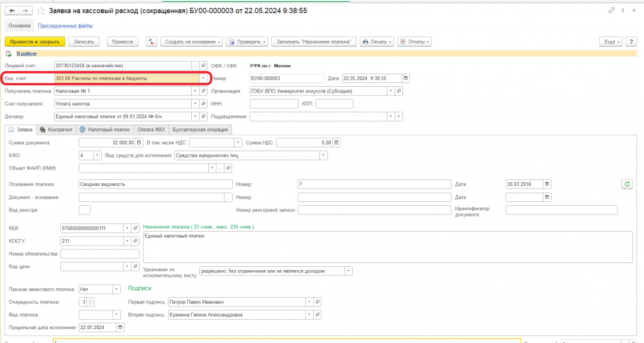644x343 pixels.
Task: Open Вторая подпись record icon
Action: click(318, 315)
